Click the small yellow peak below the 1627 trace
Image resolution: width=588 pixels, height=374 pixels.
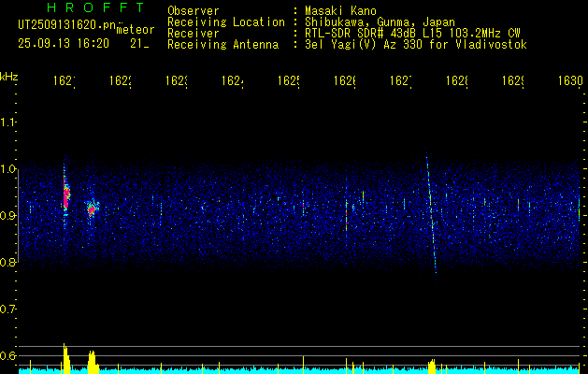coord(432,367)
